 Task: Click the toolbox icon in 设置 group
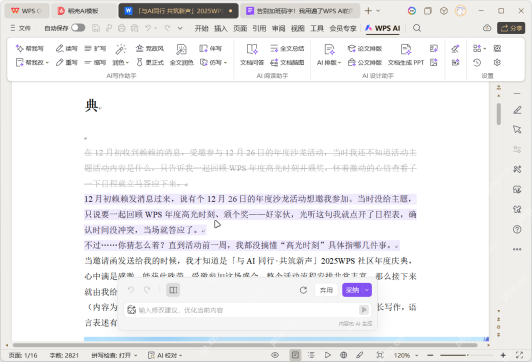497,49
